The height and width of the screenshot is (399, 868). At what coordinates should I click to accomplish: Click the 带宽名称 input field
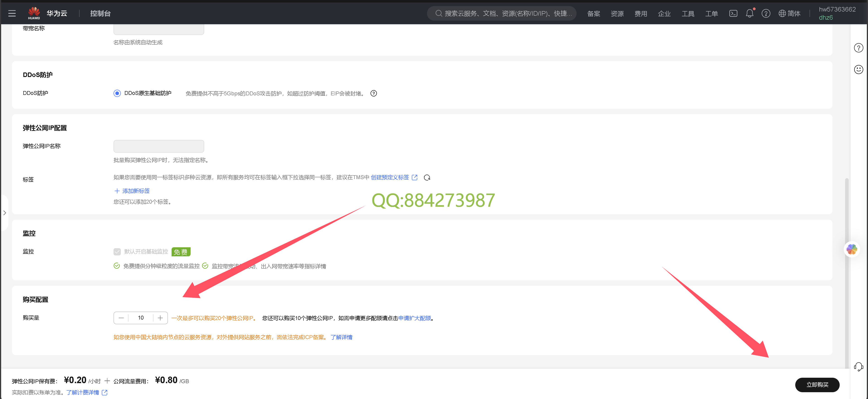(x=159, y=29)
